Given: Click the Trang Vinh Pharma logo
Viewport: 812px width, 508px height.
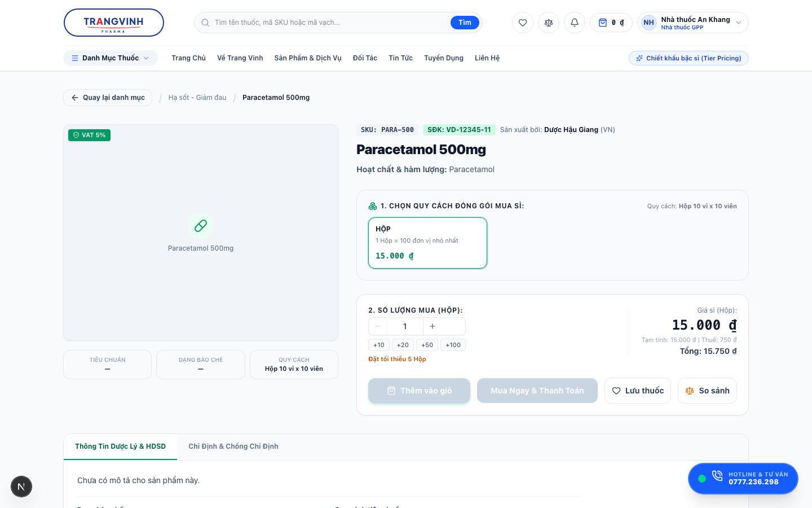Looking at the screenshot, I should coord(114,23).
